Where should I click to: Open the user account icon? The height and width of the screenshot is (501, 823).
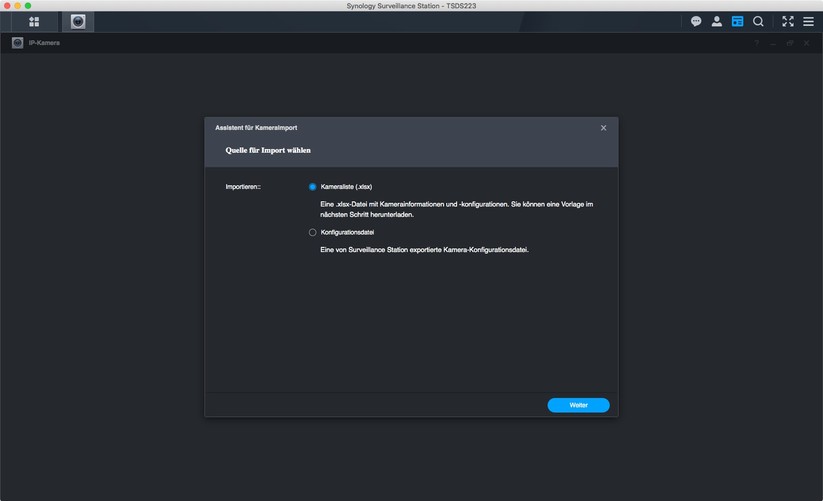tap(716, 22)
